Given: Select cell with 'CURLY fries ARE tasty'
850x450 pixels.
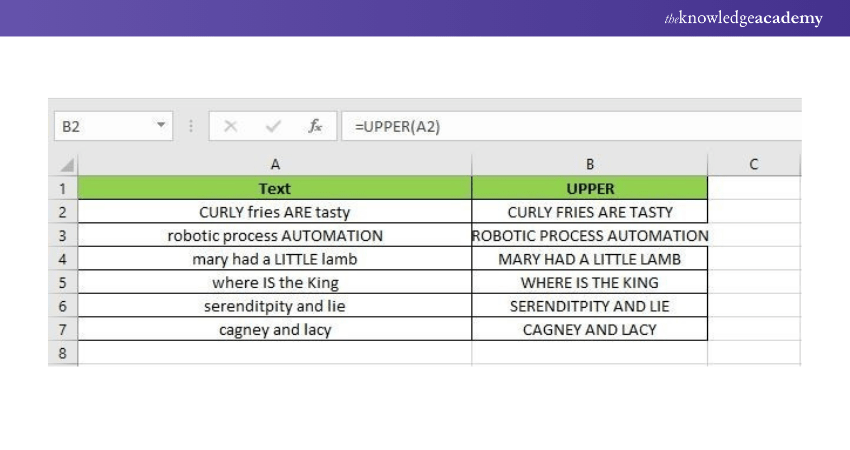Looking at the screenshot, I should tap(275, 212).
